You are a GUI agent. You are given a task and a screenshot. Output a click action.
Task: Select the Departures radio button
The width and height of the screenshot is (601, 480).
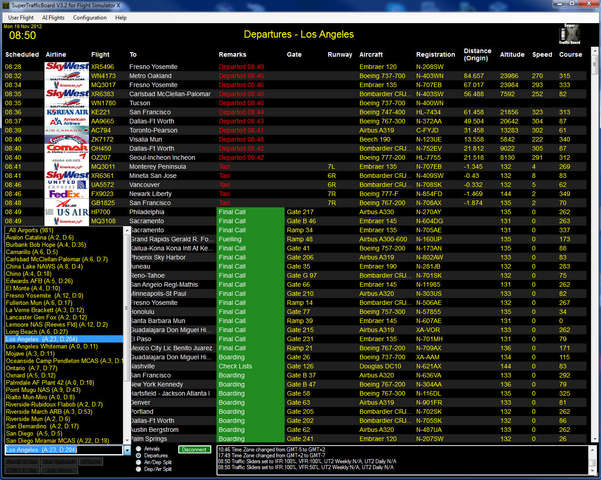point(138,455)
